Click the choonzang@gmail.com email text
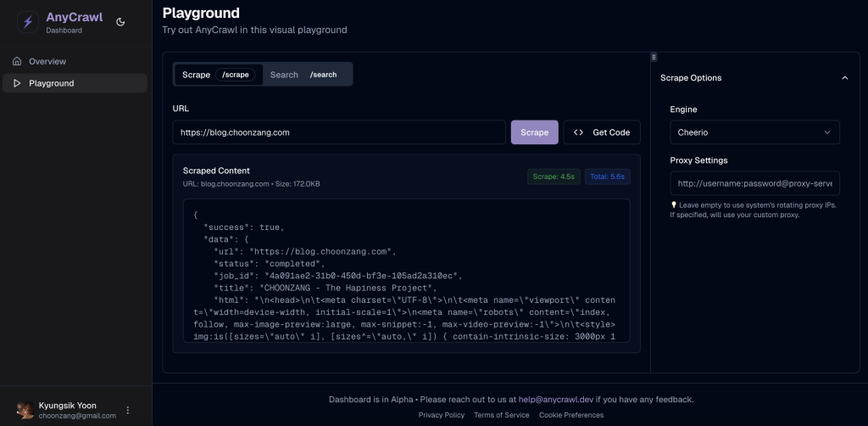Screen dimensions: 868x426 [x=77, y=416]
